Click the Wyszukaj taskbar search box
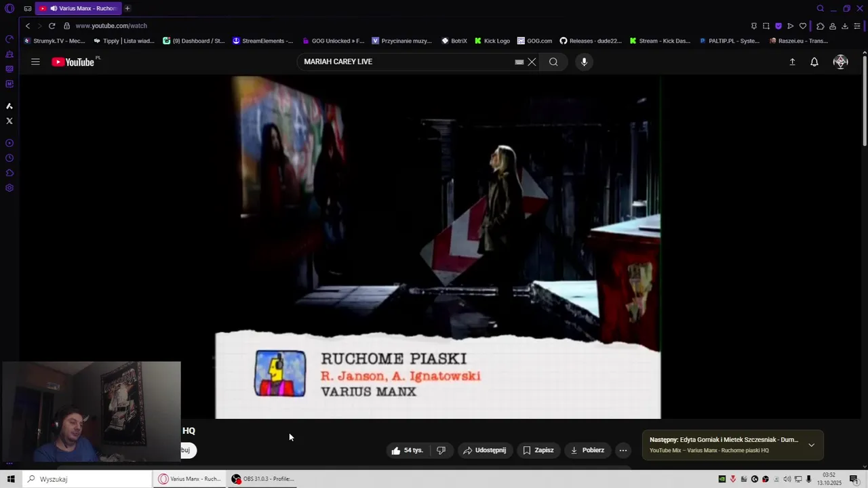This screenshot has width=868, height=488. pos(87,479)
